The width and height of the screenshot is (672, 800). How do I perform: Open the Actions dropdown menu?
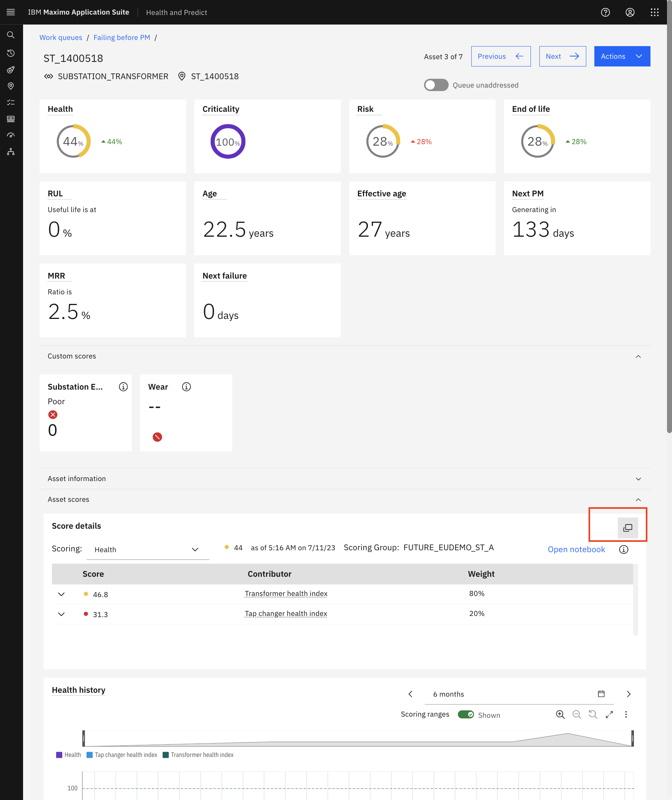tap(622, 56)
